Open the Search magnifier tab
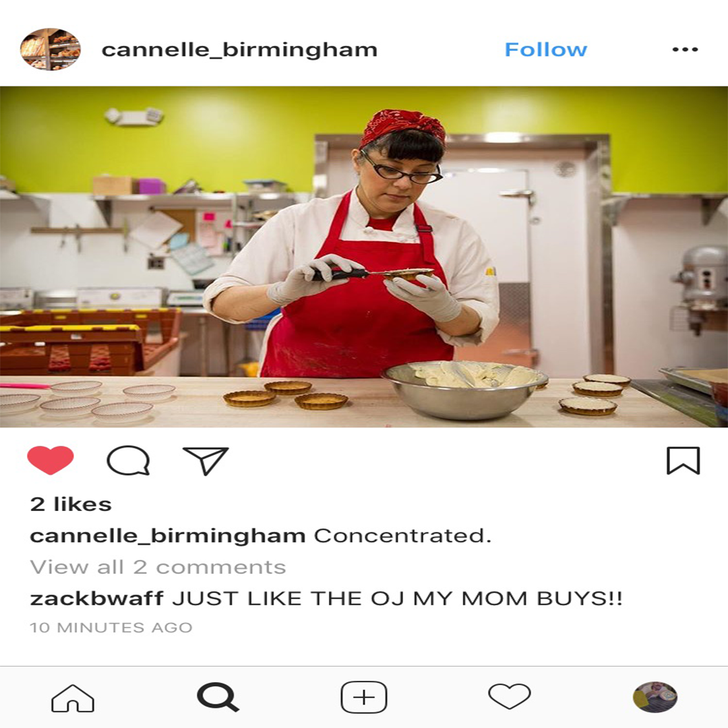This screenshot has height=728, width=728. point(218,697)
